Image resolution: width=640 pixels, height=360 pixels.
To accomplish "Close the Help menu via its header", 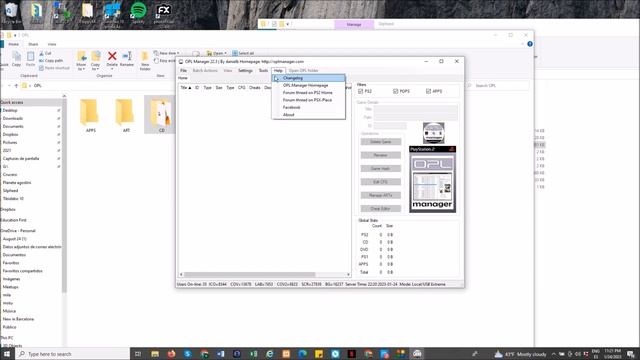I will click(x=278, y=71).
